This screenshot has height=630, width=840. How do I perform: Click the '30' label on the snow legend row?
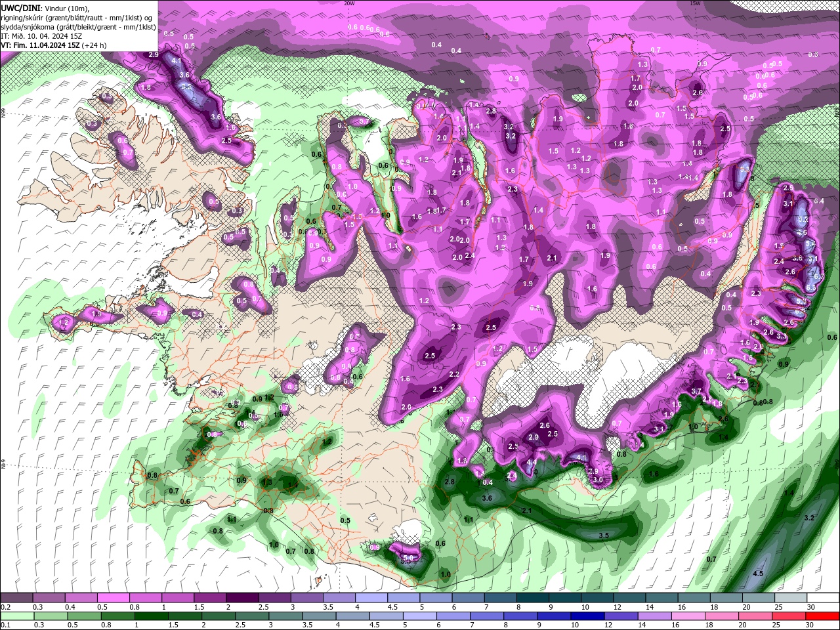(810, 607)
